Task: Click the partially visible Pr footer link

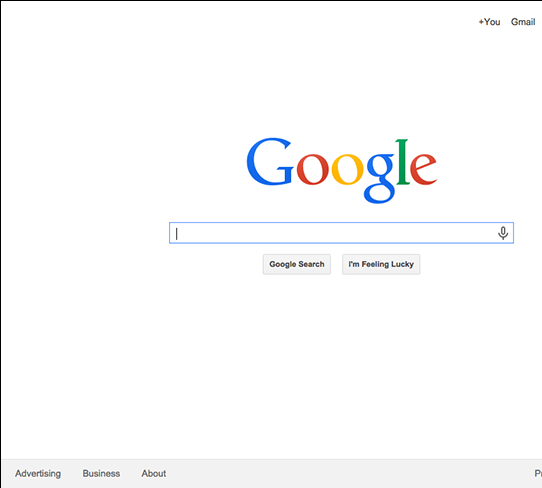Action: 538,473
